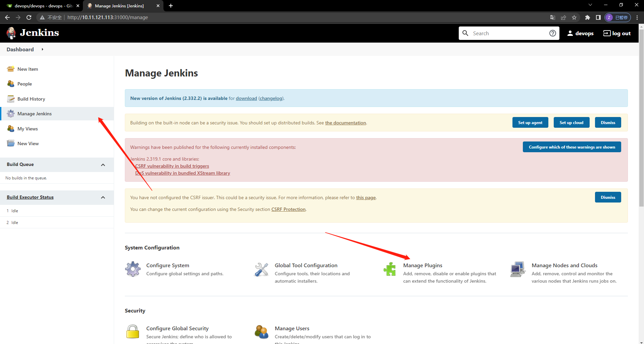Image resolution: width=644 pixels, height=344 pixels.
Task: Bookmark this page with the star icon
Action: click(574, 17)
